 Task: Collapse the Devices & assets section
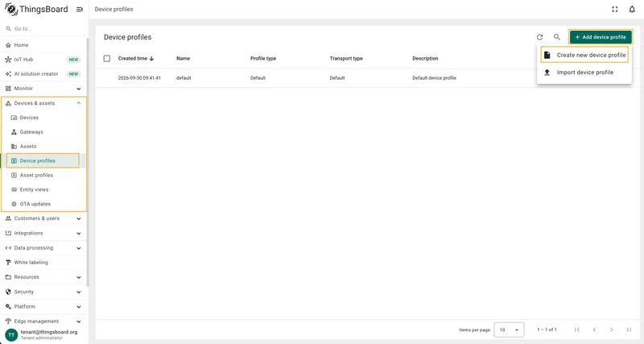coord(44,103)
